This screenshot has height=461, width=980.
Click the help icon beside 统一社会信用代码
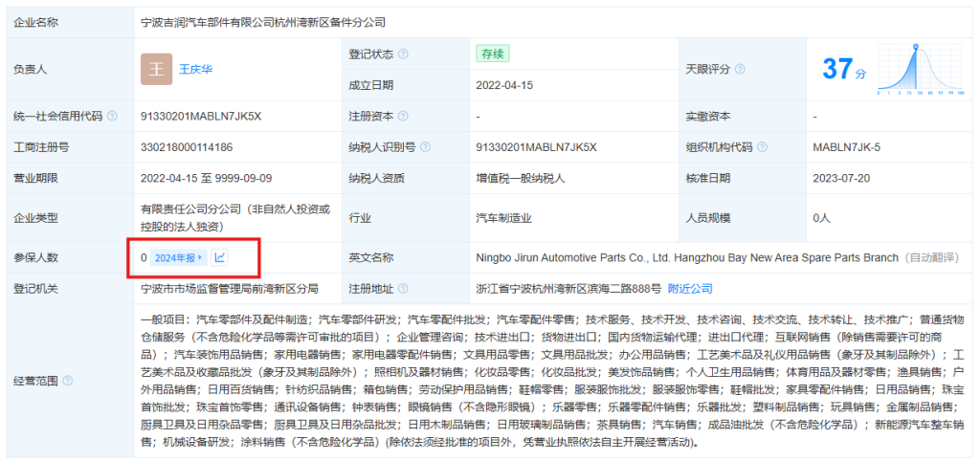(x=113, y=117)
